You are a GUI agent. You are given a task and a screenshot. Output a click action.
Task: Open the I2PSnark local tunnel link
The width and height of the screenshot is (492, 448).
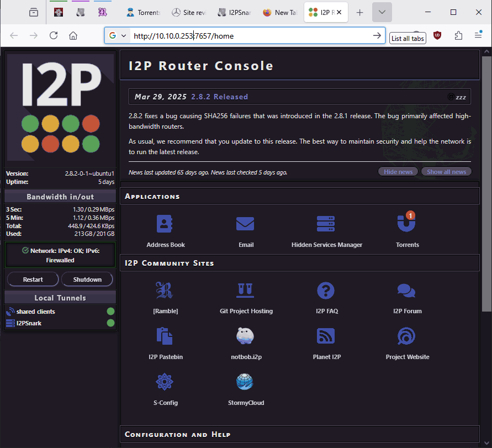pyautogui.click(x=29, y=323)
